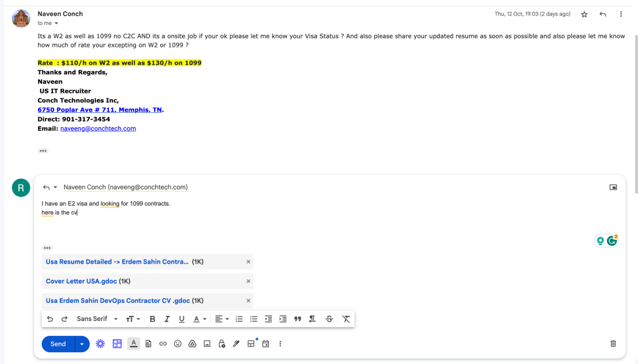This screenshot has height=364, width=638.
Task: Open more compose options menu
Action: pos(280,344)
